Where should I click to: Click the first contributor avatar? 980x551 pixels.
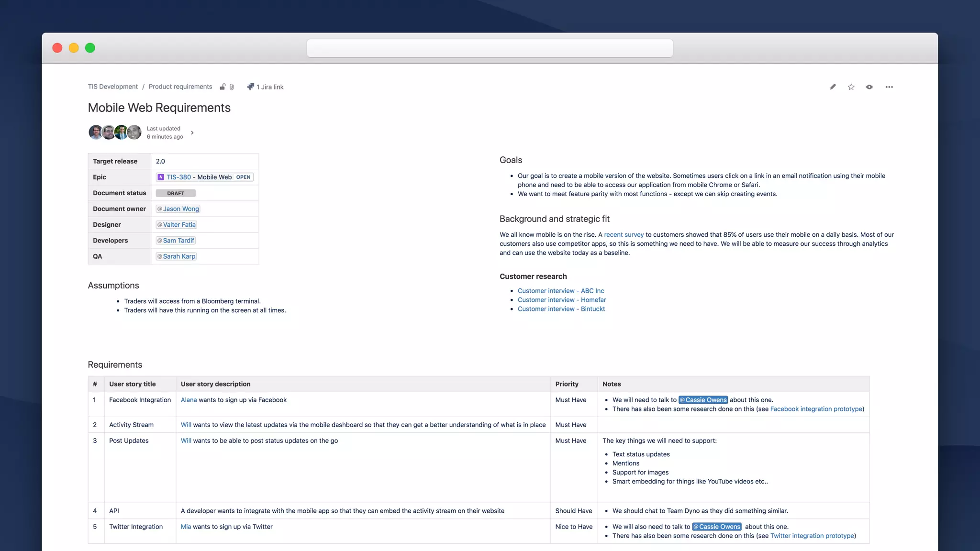tap(95, 132)
